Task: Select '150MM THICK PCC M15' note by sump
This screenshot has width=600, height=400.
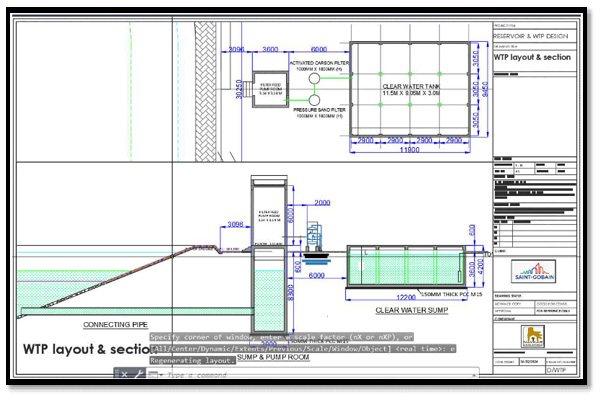Action: (452, 294)
